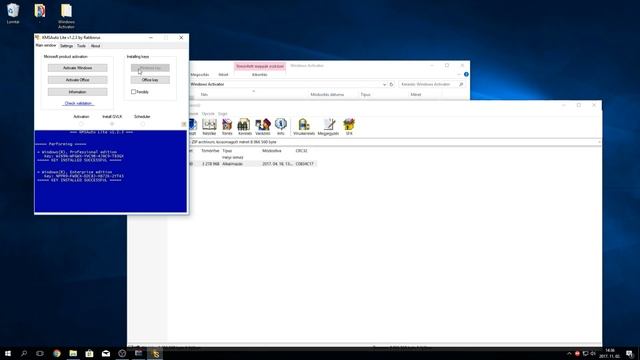The image size is (640, 360).
Task: Click the Activation indicator in KMSAuto
Action: 81,123
